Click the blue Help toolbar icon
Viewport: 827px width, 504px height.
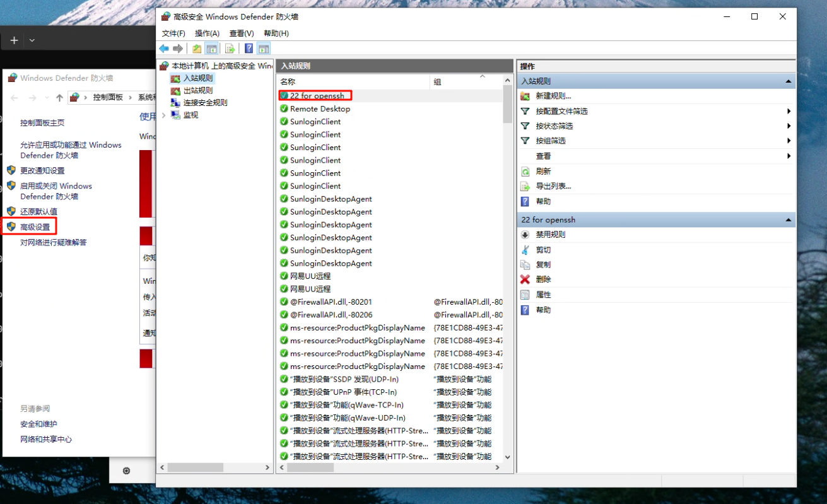tap(249, 49)
